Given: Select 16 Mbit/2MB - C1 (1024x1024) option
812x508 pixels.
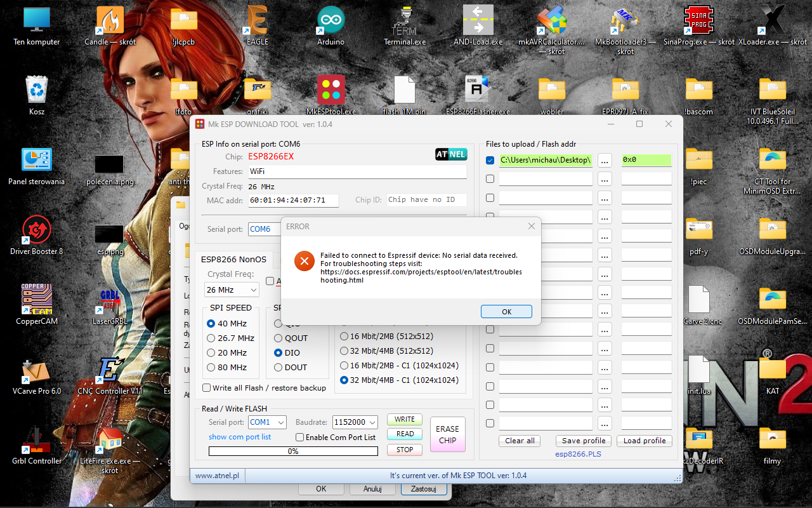Looking at the screenshot, I should point(399,365).
